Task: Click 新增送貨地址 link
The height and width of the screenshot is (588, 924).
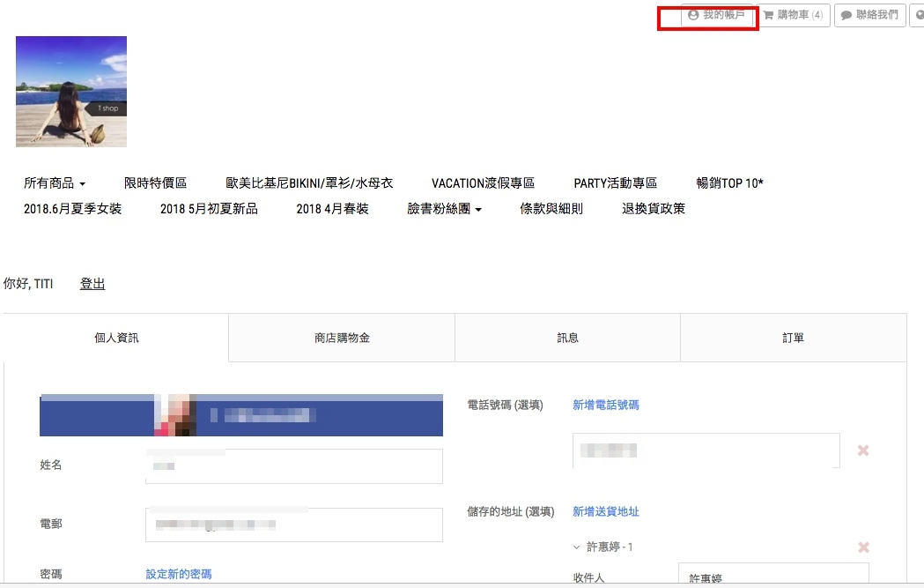Action: point(606,511)
